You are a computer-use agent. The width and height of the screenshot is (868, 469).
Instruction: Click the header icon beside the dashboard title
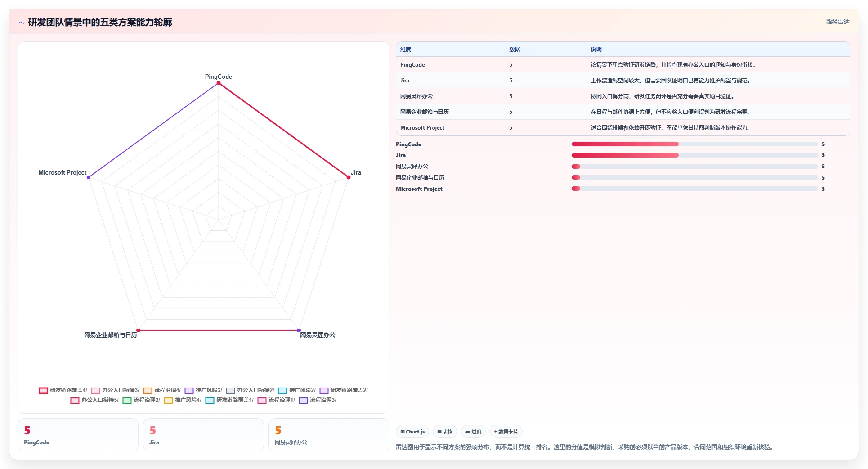coord(21,23)
